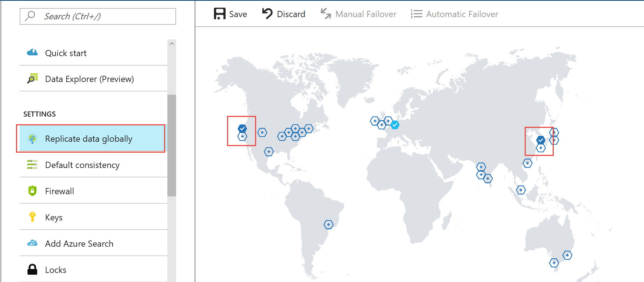Open the Locks menu item
The image size is (644, 282).
(x=56, y=270)
